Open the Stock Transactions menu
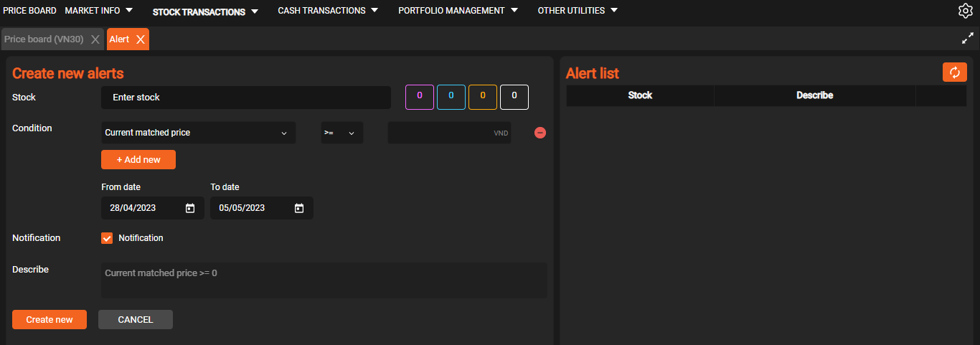The height and width of the screenshot is (345, 980). tap(205, 11)
